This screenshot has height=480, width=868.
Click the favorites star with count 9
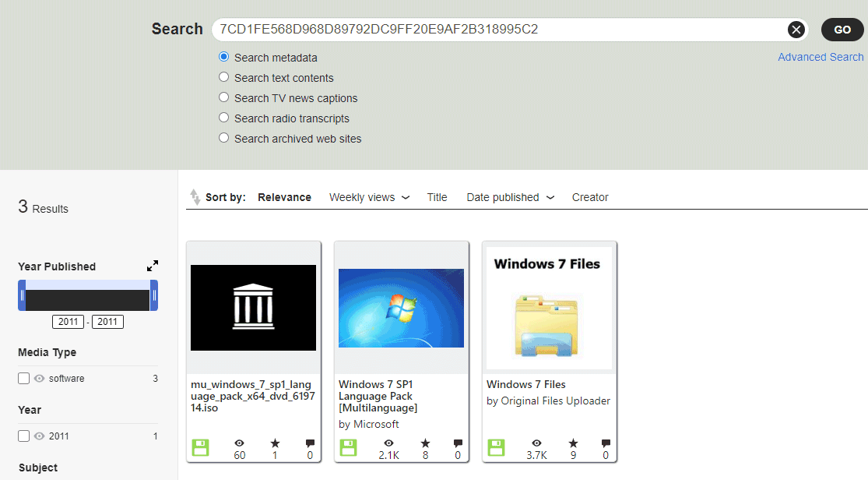(573, 443)
